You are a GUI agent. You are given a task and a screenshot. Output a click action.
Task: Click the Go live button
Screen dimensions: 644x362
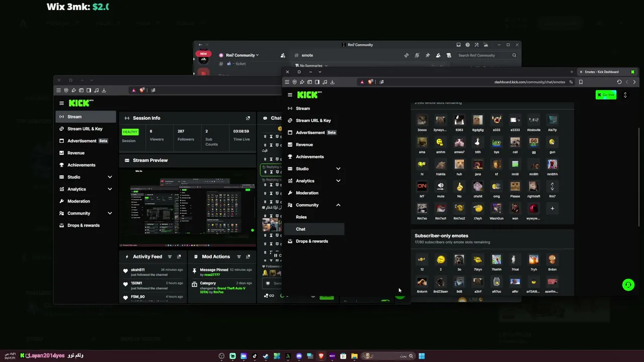[x=606, y=95]
